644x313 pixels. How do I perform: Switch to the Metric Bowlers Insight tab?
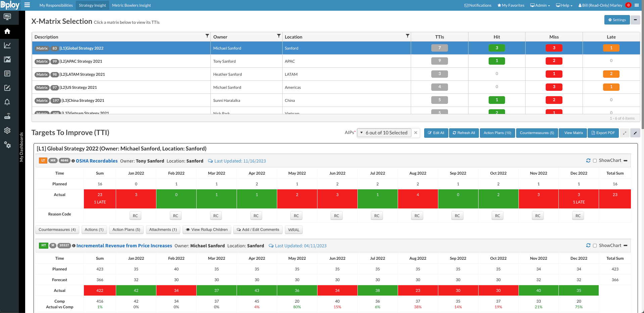pos(131,5)
